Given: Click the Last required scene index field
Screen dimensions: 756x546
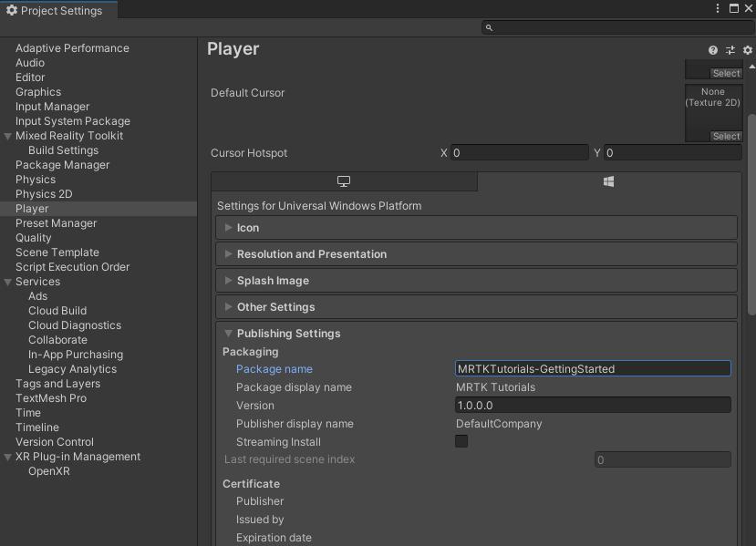Looking at the screenshot, I should click(x=662, y=459).
